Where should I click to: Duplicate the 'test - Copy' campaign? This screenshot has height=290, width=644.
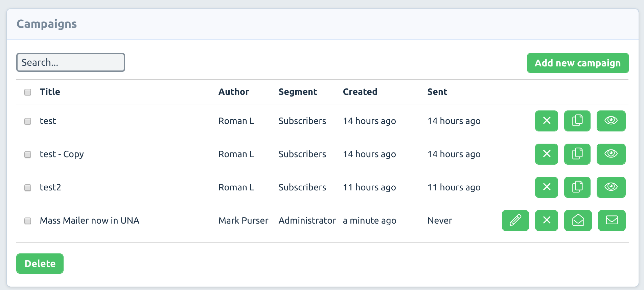point(577,154)
